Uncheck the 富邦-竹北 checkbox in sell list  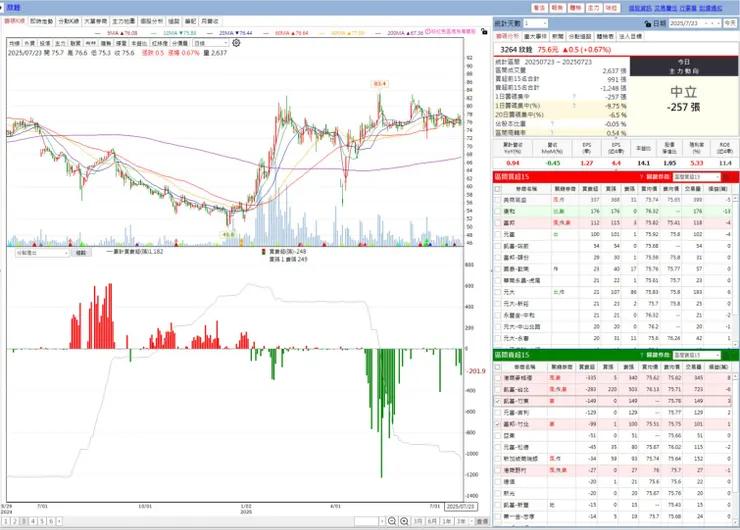pos(497,424)
